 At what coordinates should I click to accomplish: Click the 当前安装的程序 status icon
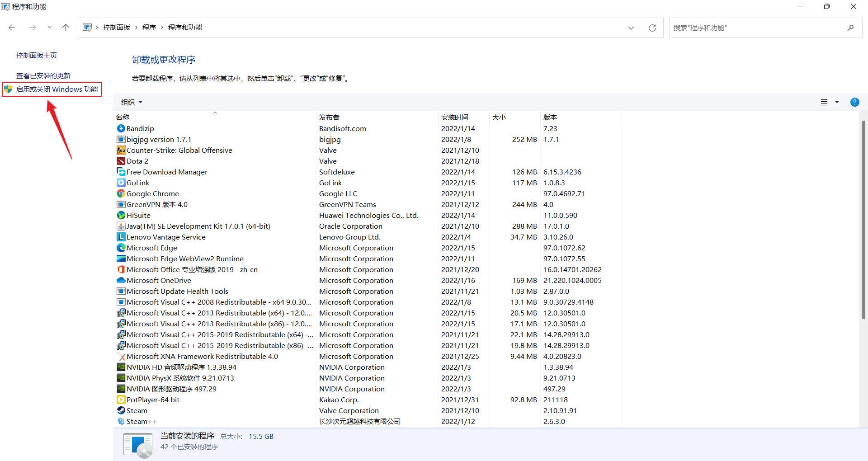coord(138,445)
